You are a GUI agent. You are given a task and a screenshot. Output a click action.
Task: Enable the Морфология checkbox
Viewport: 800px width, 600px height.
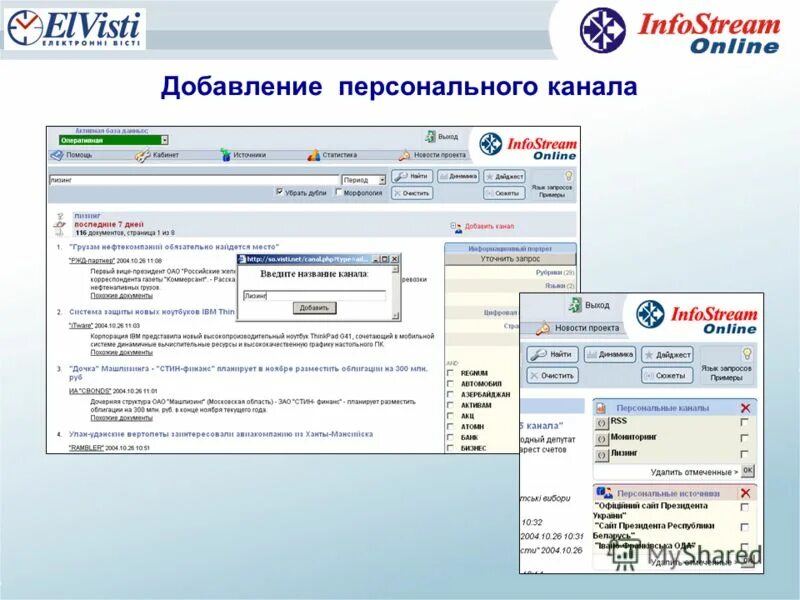(x=338, y=192)
